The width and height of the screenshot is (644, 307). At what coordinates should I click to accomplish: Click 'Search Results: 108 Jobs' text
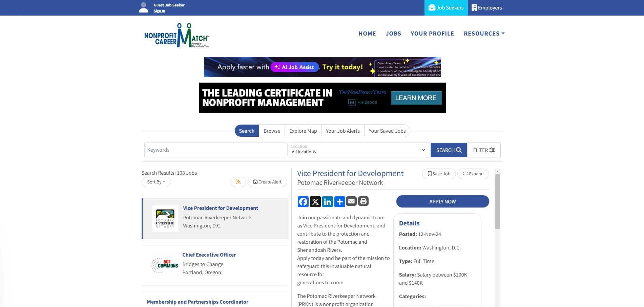click(169, 173)
